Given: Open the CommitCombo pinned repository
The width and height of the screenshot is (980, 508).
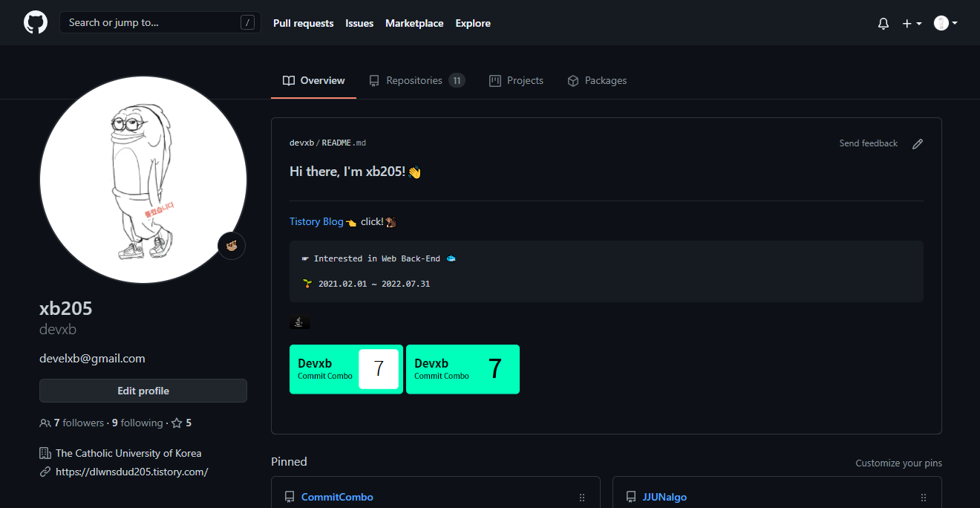Looking at the screenshot, I should 337,497.
